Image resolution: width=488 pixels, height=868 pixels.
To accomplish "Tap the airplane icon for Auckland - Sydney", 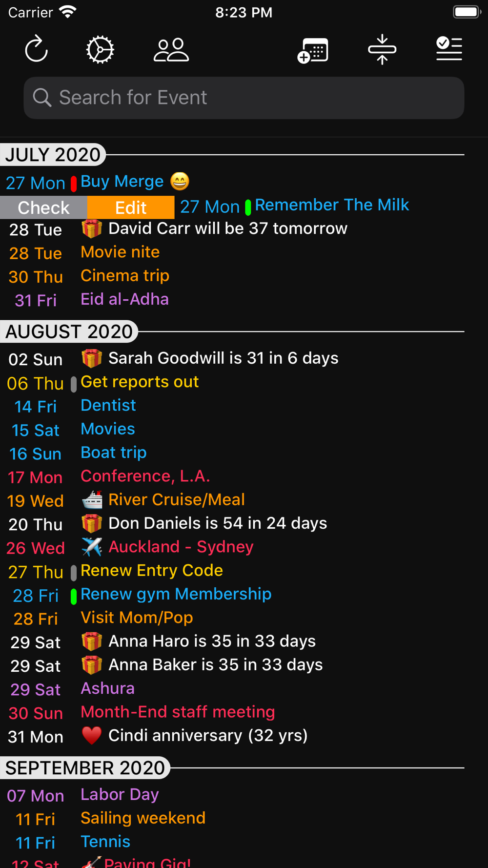I will [92, 547].
